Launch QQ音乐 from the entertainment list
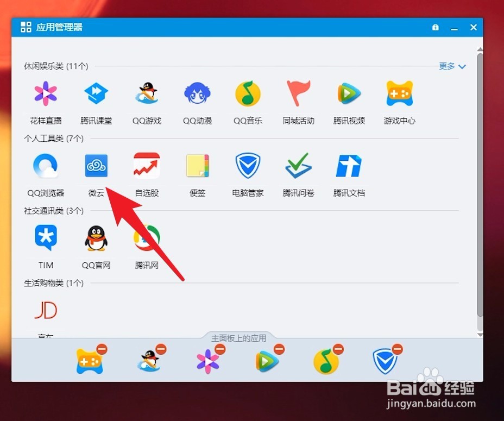 click(248, 93)
